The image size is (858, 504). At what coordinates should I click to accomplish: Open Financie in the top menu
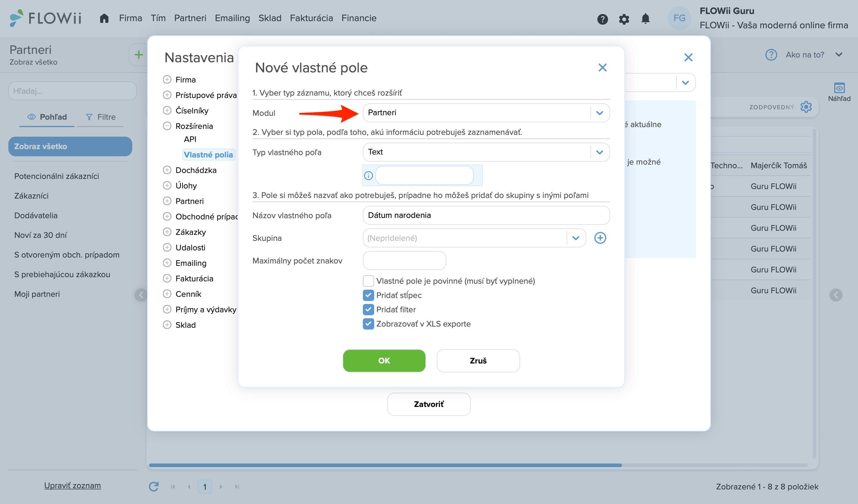[x=359, y=18]
